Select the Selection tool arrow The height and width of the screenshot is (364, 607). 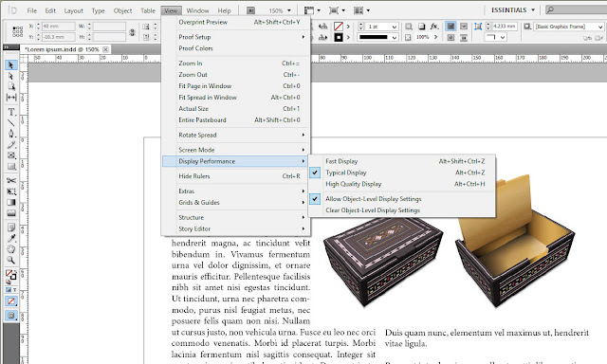pyautogui.click(x=10, y=65)
